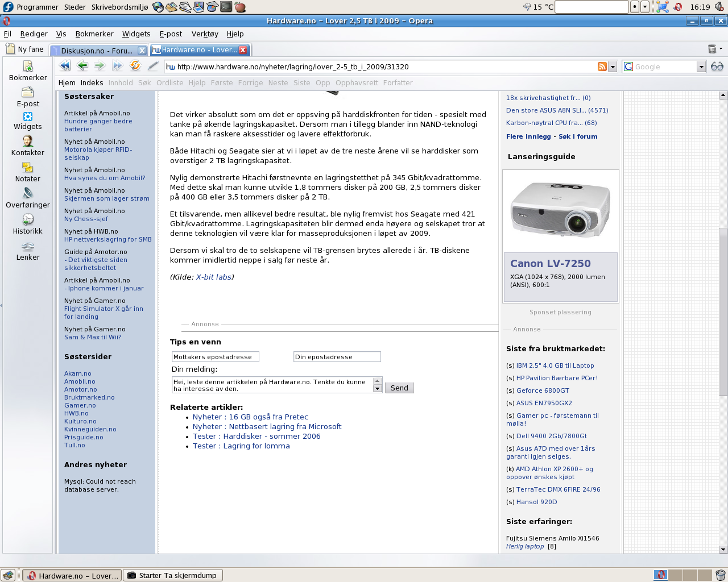Viewport: 728px width, 582px height.
Task: Open a new tab with Ny fane
Action: point(24,49)
